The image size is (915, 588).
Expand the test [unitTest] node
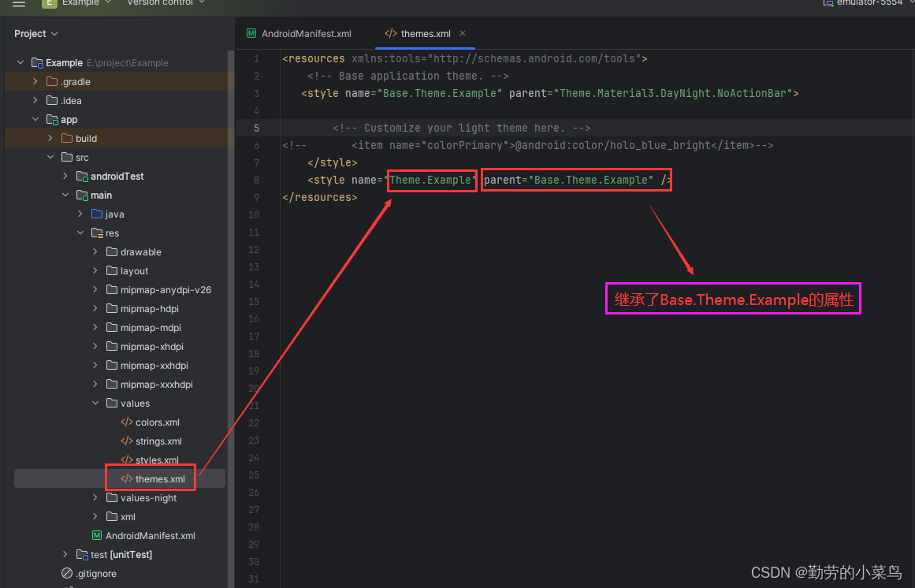tap(64, 554)
